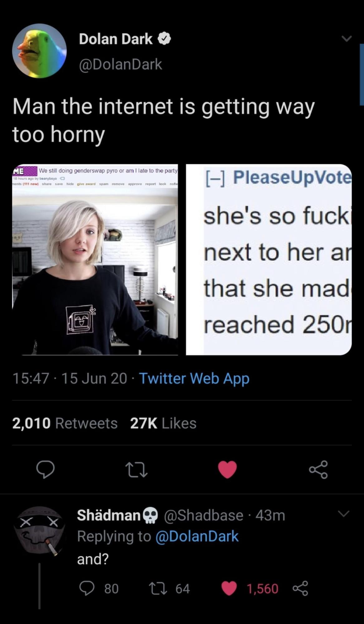Click the blue scrollbar indicator
The height and width of the screenshot is (624, 364).
(362, 75)
